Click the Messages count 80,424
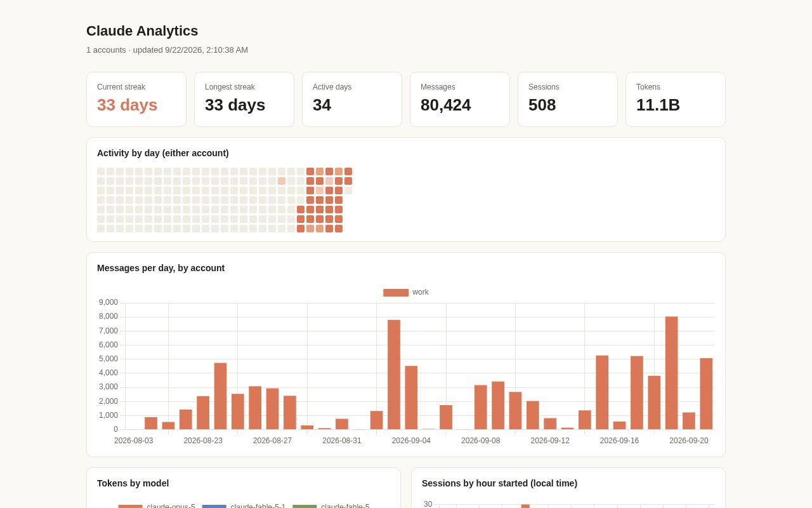812x508 pixels. (445, 105)
